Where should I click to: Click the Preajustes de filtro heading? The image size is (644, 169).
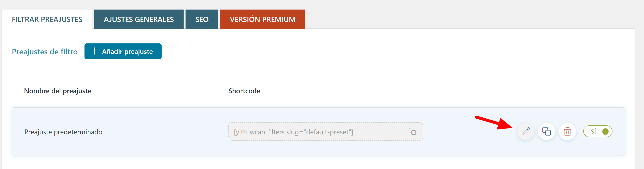pyautogui.click(x=45, y=52)
